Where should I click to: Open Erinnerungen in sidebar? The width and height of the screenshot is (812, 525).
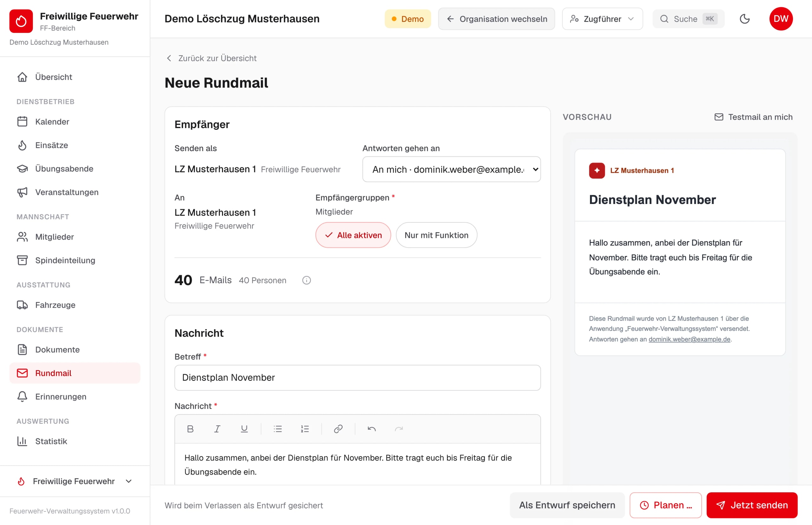75,397
